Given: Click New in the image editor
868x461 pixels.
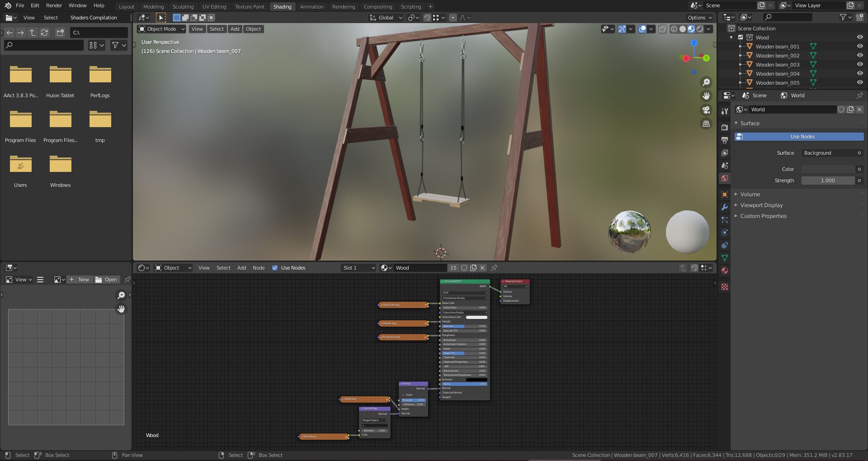Looking at the screenshot, I should pyautogui.click(x=80, y=280).
